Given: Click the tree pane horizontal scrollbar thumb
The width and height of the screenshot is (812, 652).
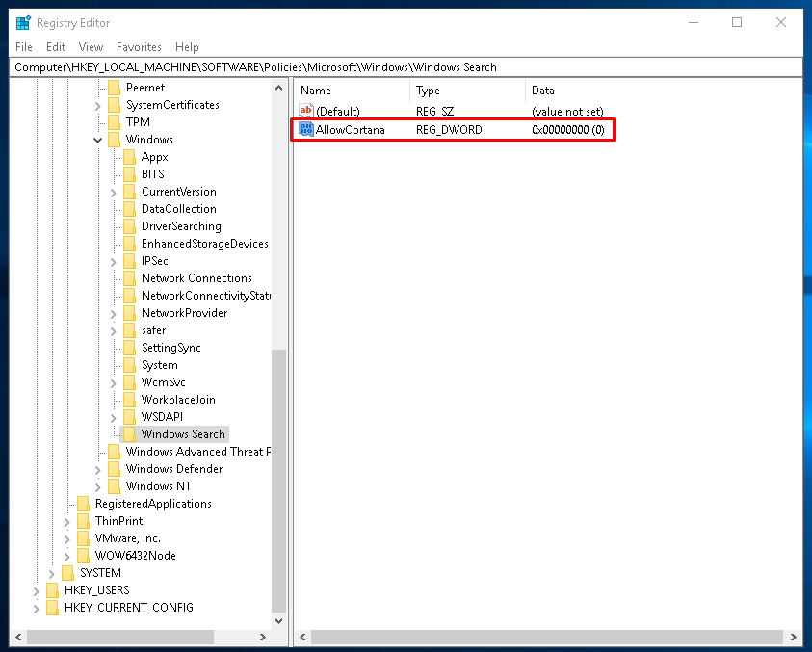Looking at the screenshot, I should click(x=120, y=637).
